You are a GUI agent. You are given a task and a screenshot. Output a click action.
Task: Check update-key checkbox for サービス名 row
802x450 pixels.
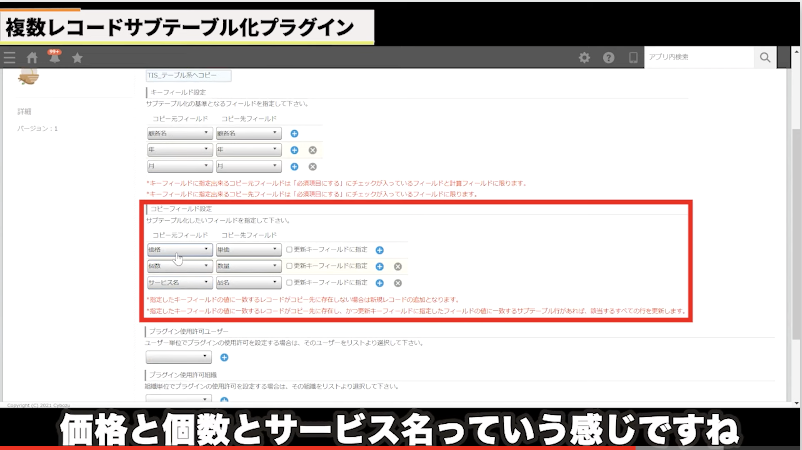point(290,283)
